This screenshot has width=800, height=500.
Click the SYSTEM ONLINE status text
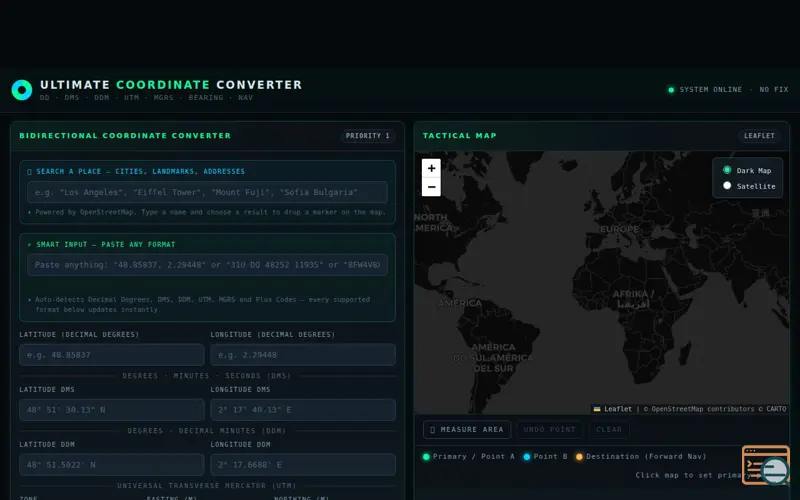(x=711, y=89)
